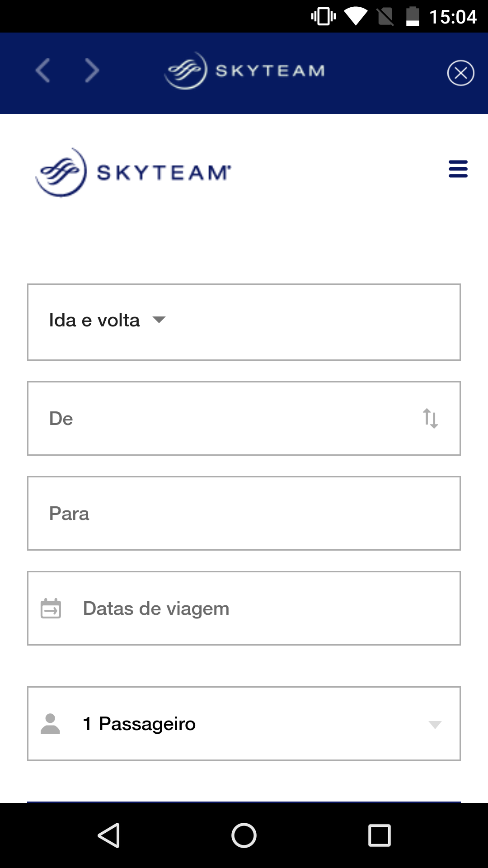The height and width of the screenshot is (868, 488).
Task: Tap the browser forward arrow in header
Action: 92,71
